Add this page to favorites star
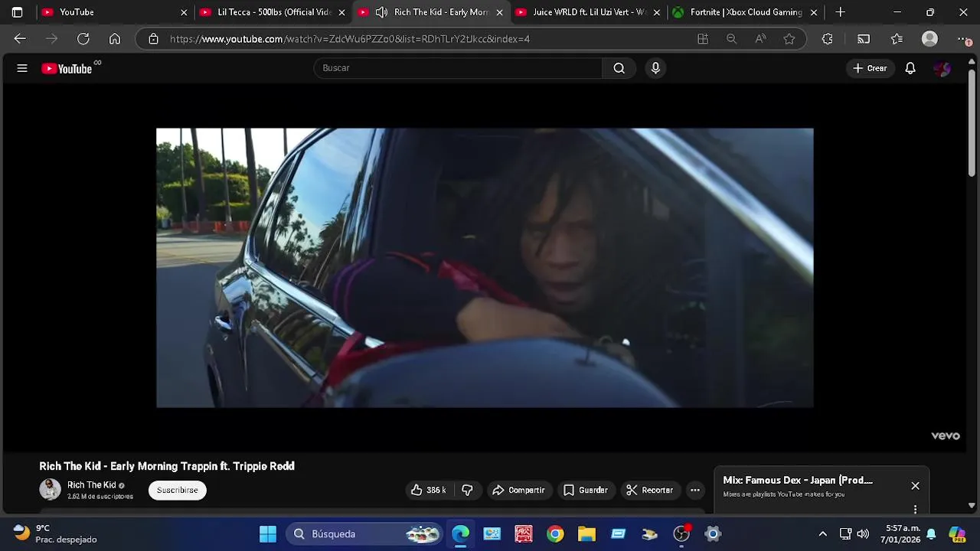This screenshot has height=551, width=980. tap(789, 39)
